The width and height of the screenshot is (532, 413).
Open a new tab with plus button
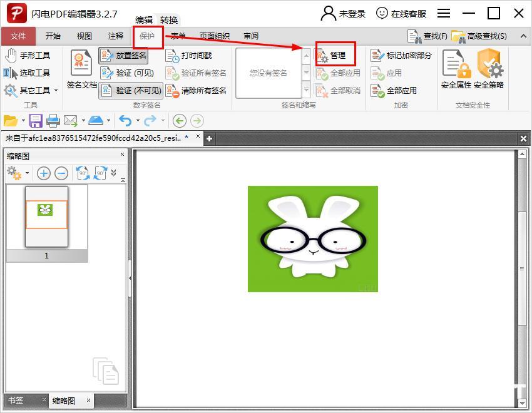coord(209,138)
